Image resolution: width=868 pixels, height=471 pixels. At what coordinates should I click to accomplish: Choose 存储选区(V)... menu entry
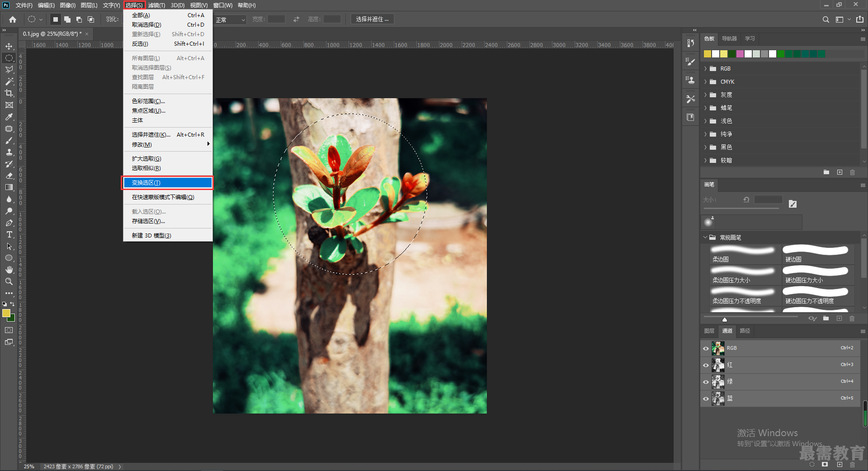point(168,221)
